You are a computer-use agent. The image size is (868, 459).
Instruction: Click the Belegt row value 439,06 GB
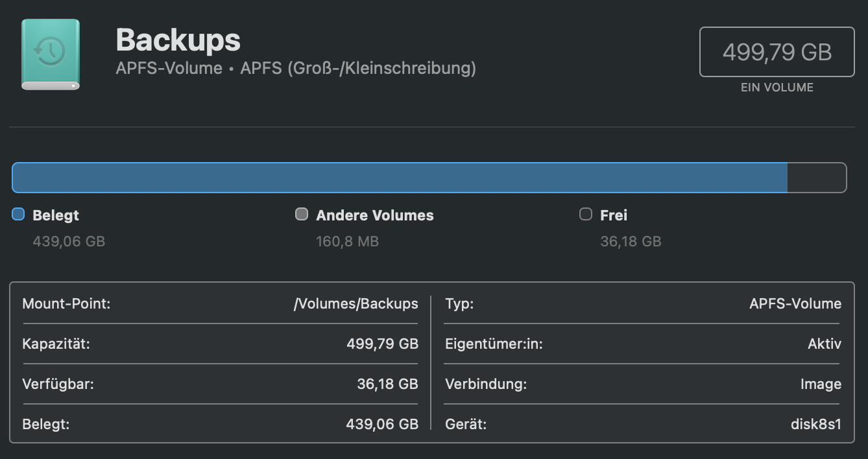tap(382, 425)
